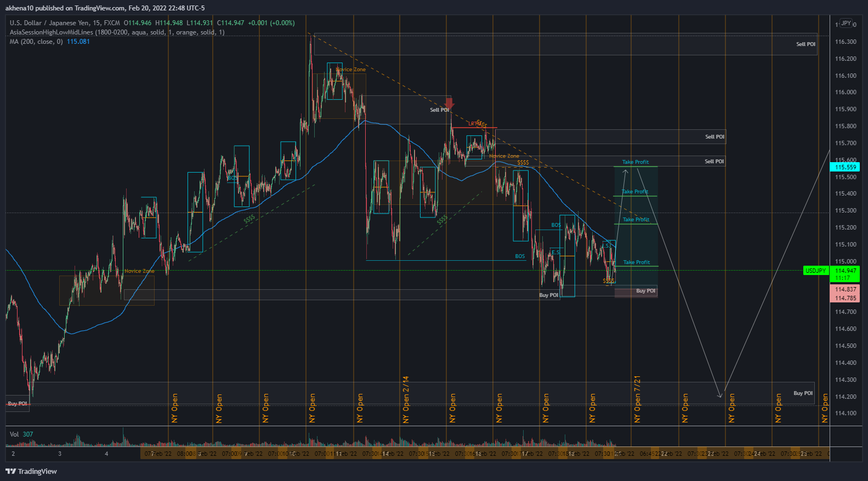The width and height of the screenshot is (868, 481).
Task: Click the akhena10 published on TradingView.com header
Action: (105, 8)
